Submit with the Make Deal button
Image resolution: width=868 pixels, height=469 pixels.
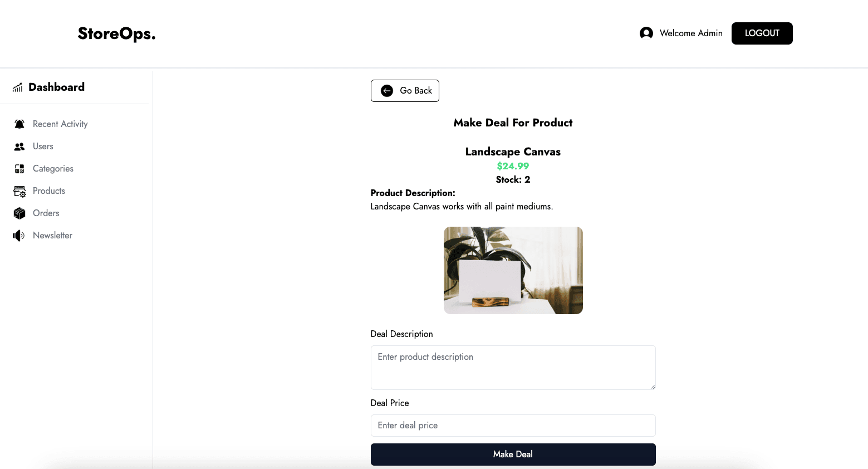pos(513,455)
